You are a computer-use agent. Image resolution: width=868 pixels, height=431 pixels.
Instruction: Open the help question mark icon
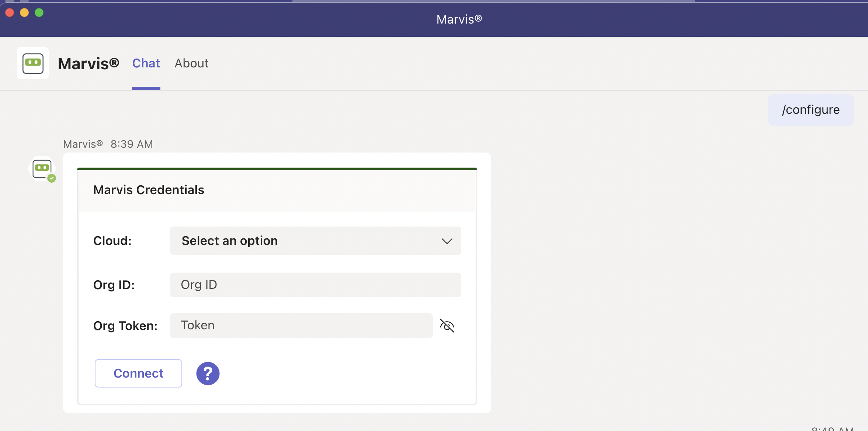(208, 374)
